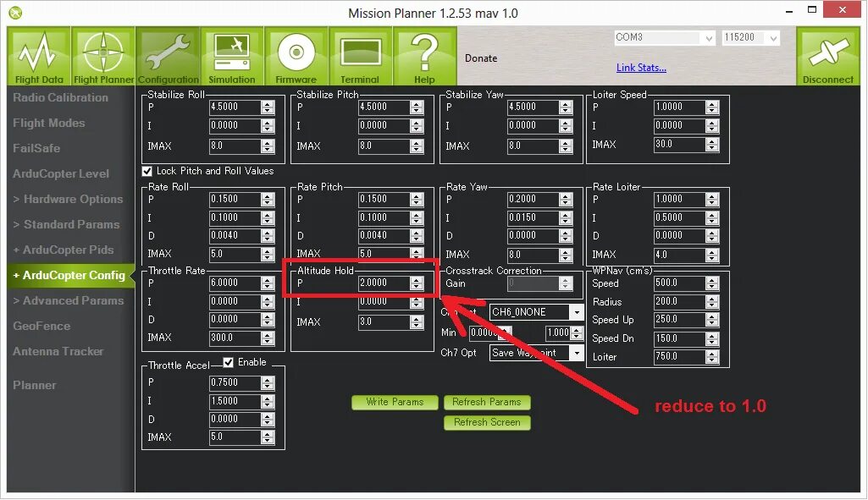Open the Firmware disc icon
The width and height of the screenshot is (868, 500).
pos(296,56)
